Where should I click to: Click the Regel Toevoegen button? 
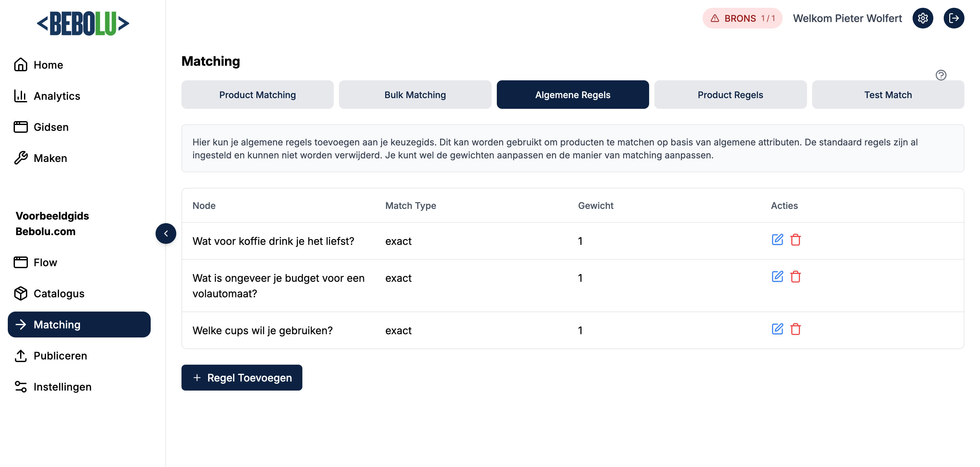[241, 378]
